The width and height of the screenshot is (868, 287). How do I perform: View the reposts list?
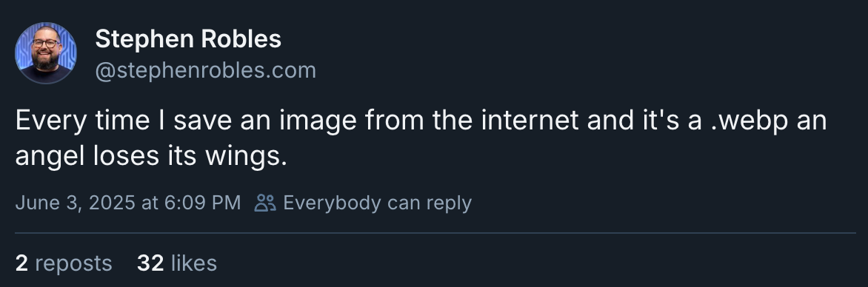coord(64,263)
